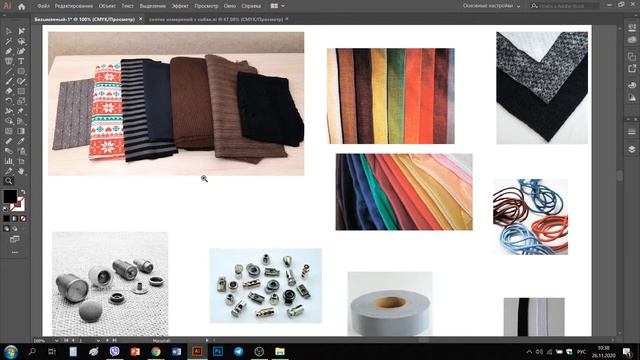The height and width of the screenshot is (360, 640).
Task: Click the Adobe Stock search field
Action: [x=565, y=6]
